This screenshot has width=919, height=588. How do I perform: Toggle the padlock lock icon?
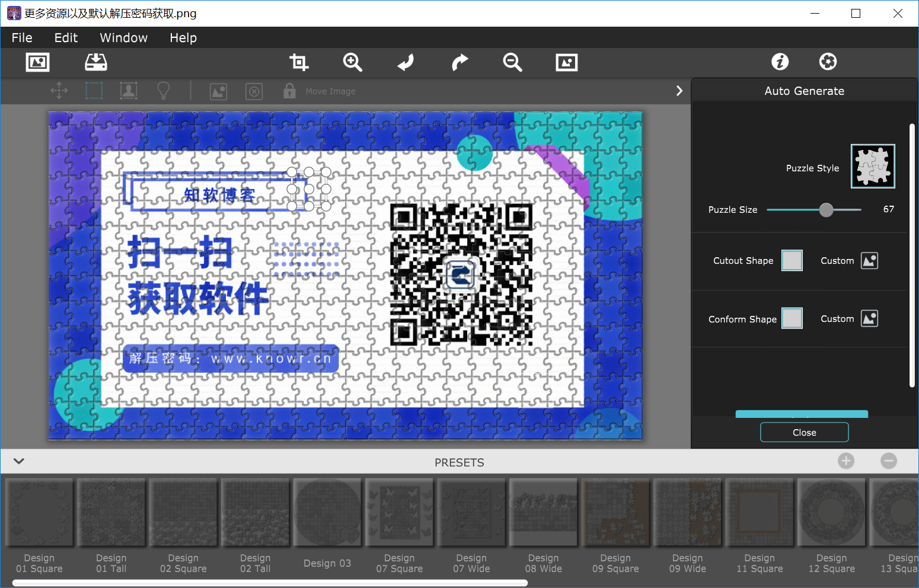(x=289, y=91)
